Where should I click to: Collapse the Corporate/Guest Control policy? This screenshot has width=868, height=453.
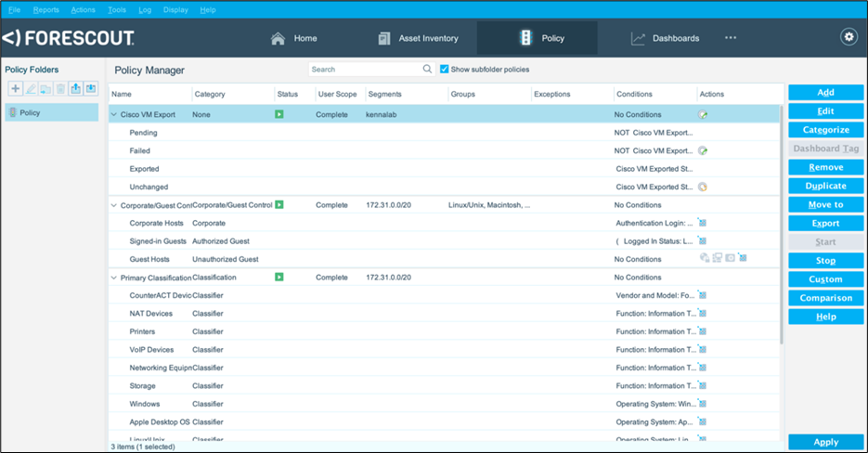(114, 205)
